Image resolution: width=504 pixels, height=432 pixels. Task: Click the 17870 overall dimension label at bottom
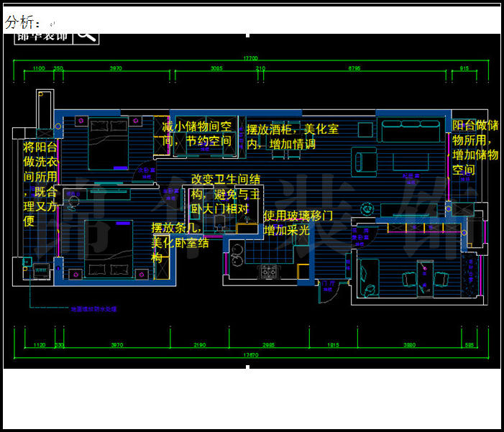(x=249, y=355)
